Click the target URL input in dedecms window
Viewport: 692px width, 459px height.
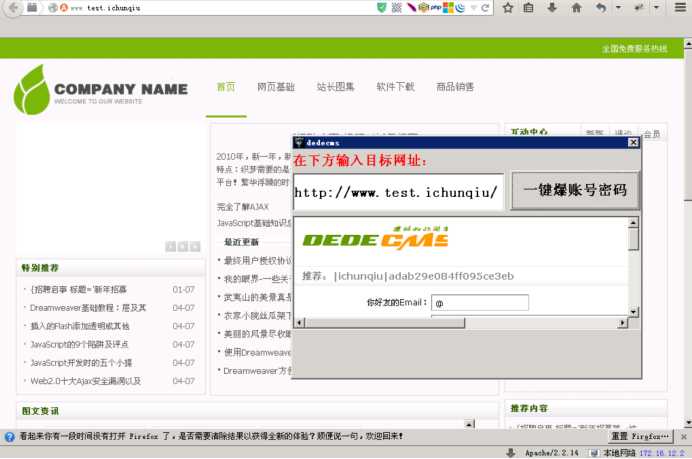coord(398,192)
